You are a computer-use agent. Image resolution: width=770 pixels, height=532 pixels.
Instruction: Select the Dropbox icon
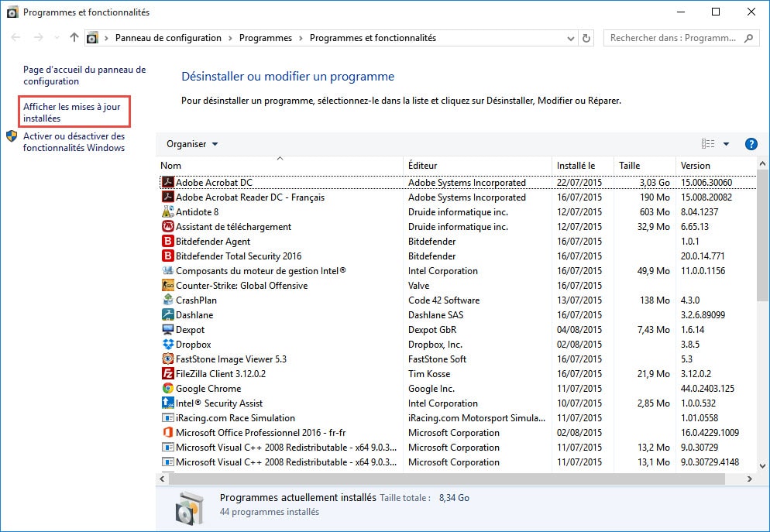click(168, 344)
